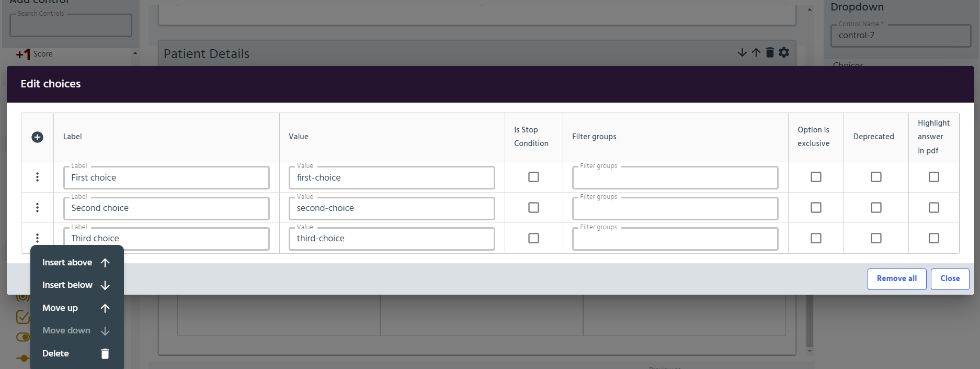The image size is (980, 369).
Task: Toggle Is Stop Condition for First choice
Action: click(533, 177)
